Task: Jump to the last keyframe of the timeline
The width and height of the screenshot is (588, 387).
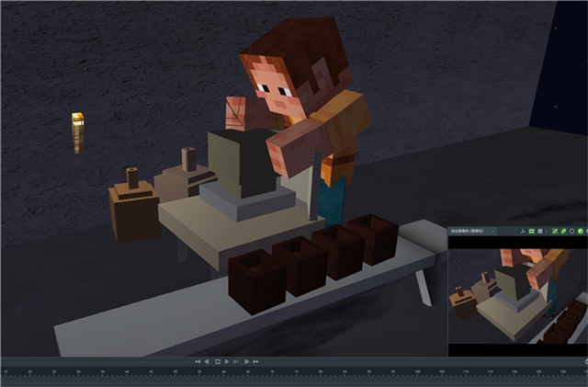Action: (x=255, y=361)
